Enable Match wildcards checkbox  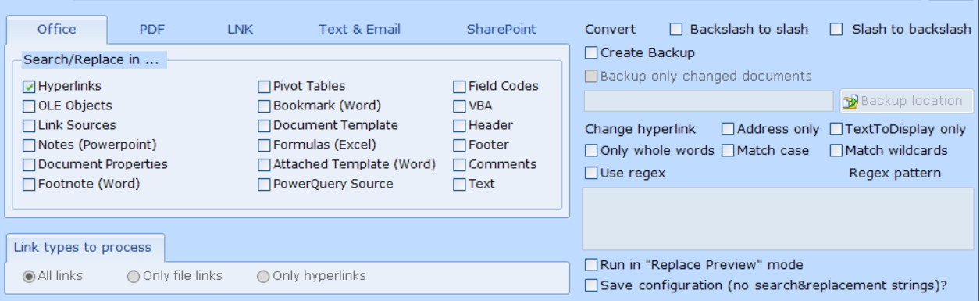836,150
